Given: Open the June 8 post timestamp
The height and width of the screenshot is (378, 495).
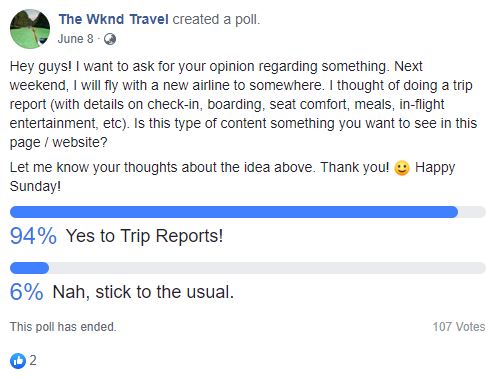Looking at the screenshot, I should tap(76, 39).
